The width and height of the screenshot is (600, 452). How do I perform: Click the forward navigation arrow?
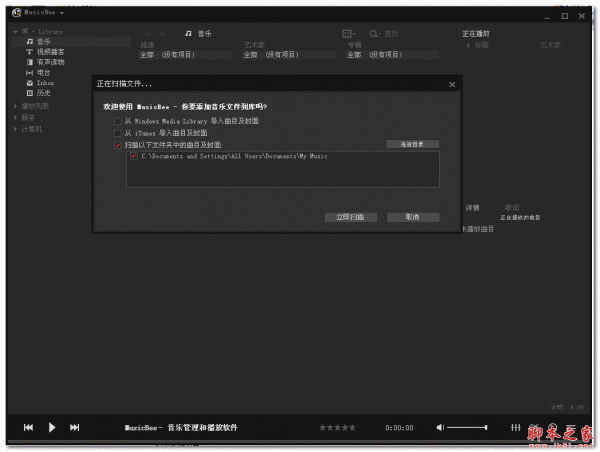click(x=162, y=34)
